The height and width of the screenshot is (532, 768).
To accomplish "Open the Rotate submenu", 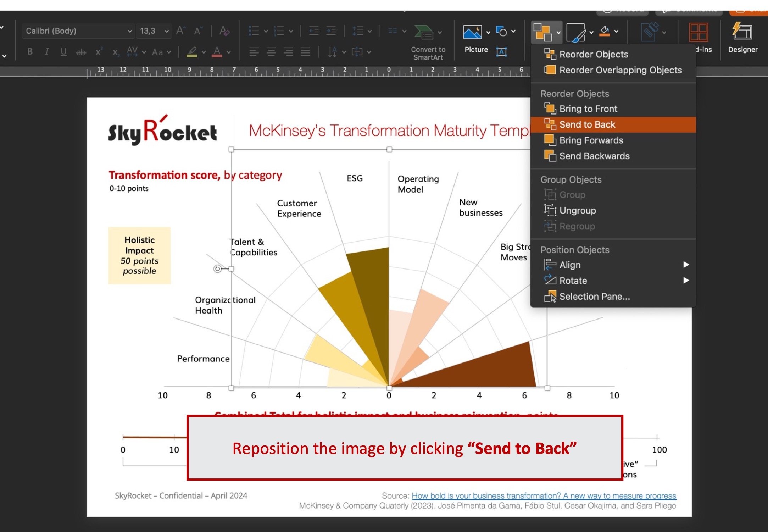I will click(613, 281).
